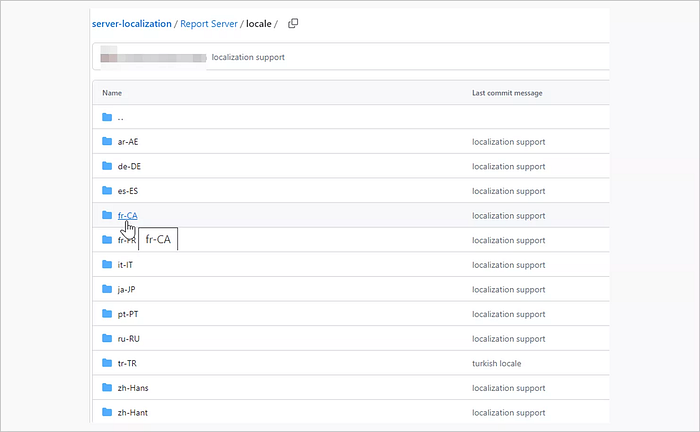Open the it-IT folder link
This screenshot has width=700, height=432.
click(x=125, y=265)
